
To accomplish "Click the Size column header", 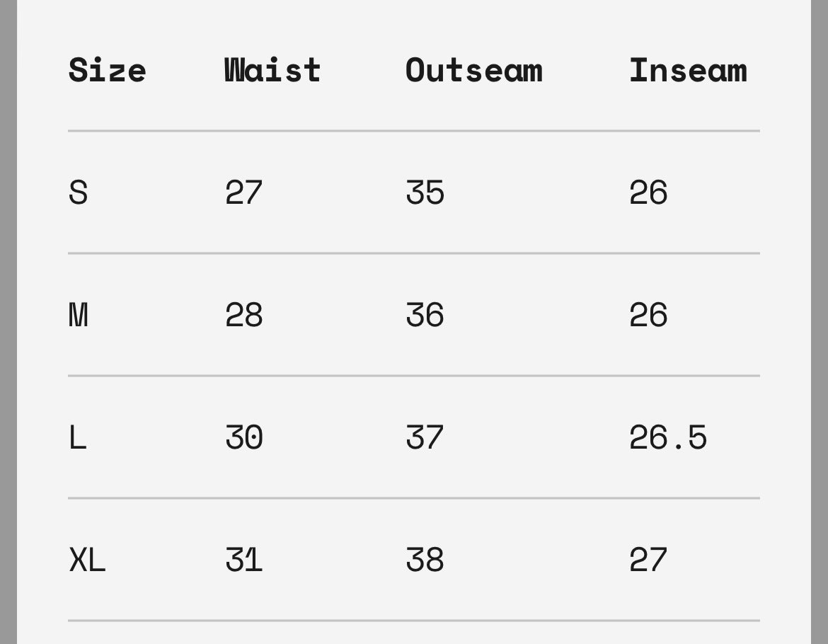I will coord(107,70).
